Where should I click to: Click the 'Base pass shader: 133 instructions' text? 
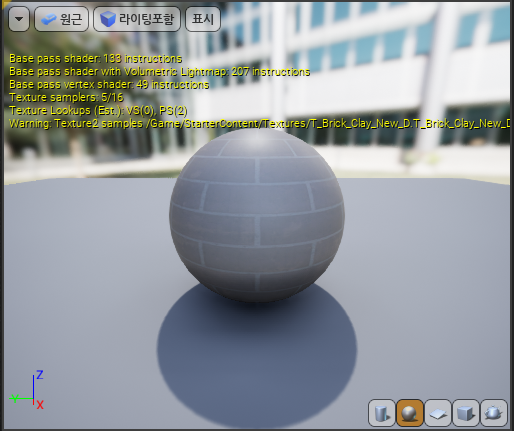tap(95, 59)
